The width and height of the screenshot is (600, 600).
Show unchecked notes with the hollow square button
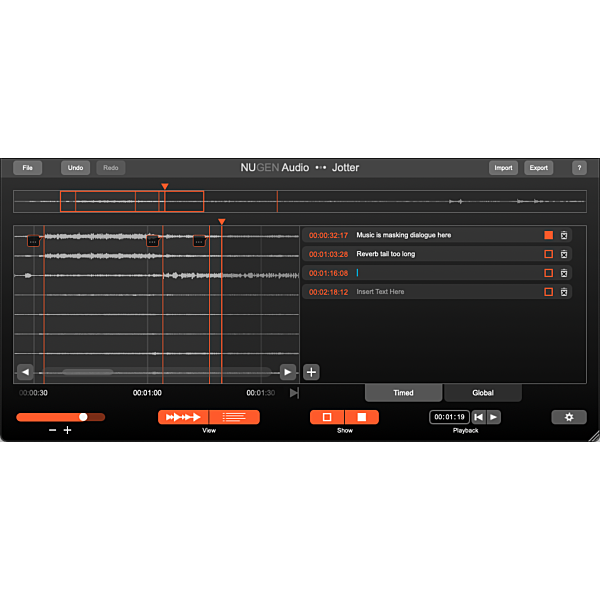pyautogui.click(x=327, y=417)
